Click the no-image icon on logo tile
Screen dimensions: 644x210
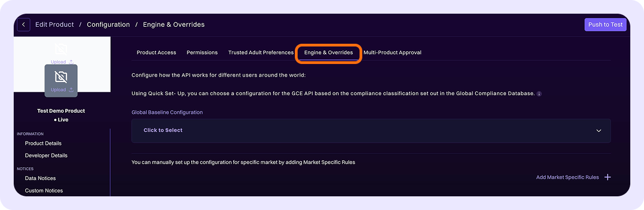point(61,77)
